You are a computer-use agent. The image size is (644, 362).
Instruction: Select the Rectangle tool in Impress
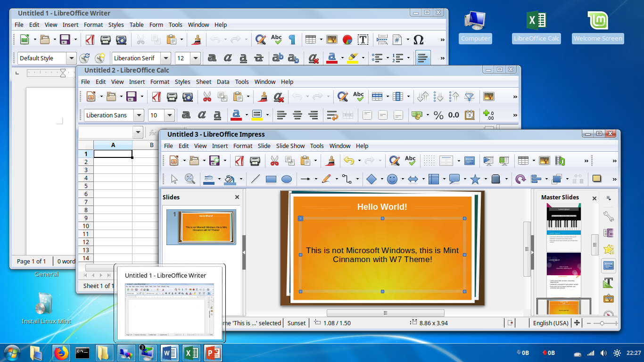pyautogui.click(x=271, y=179)
